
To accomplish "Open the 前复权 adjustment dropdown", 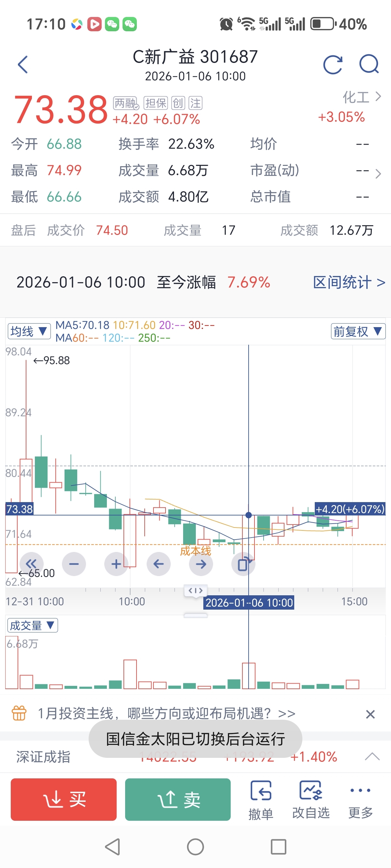I will [x=358, y=331].
